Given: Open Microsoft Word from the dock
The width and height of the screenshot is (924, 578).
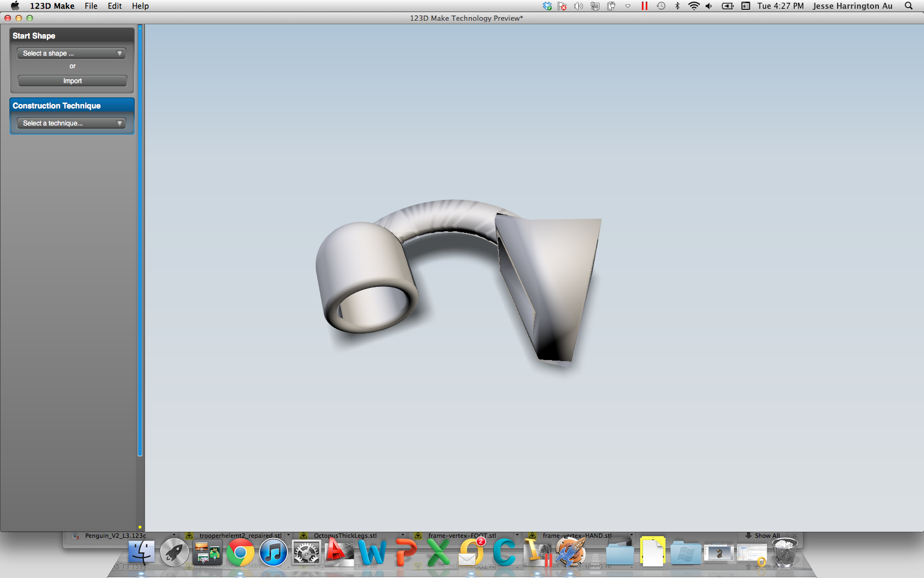Looking at the screenshot, I should click(372, 553).
